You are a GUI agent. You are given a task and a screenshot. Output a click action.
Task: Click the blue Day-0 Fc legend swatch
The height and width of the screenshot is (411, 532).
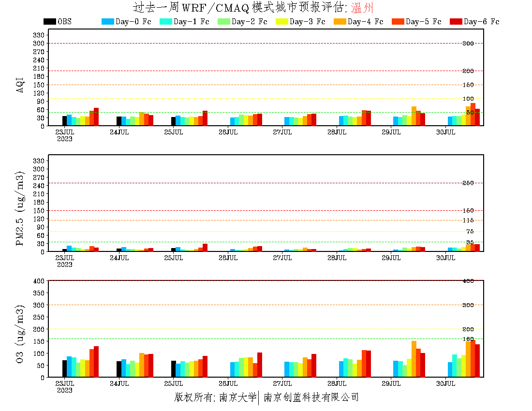click(107, 22)
